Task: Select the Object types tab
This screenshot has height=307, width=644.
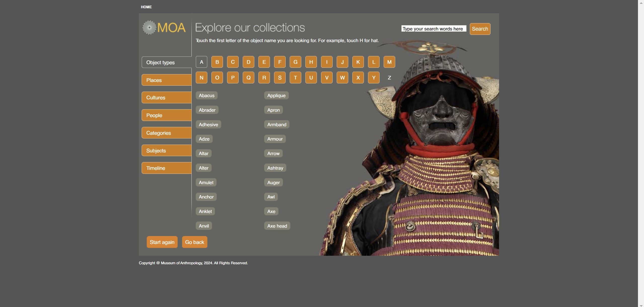Action: [167, 62]
